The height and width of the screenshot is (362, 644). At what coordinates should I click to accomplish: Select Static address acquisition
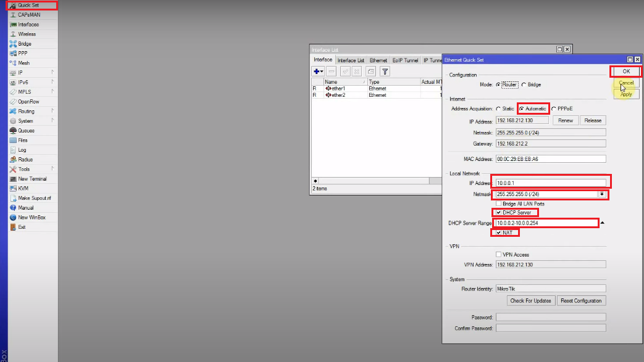(x=498, y=109)
